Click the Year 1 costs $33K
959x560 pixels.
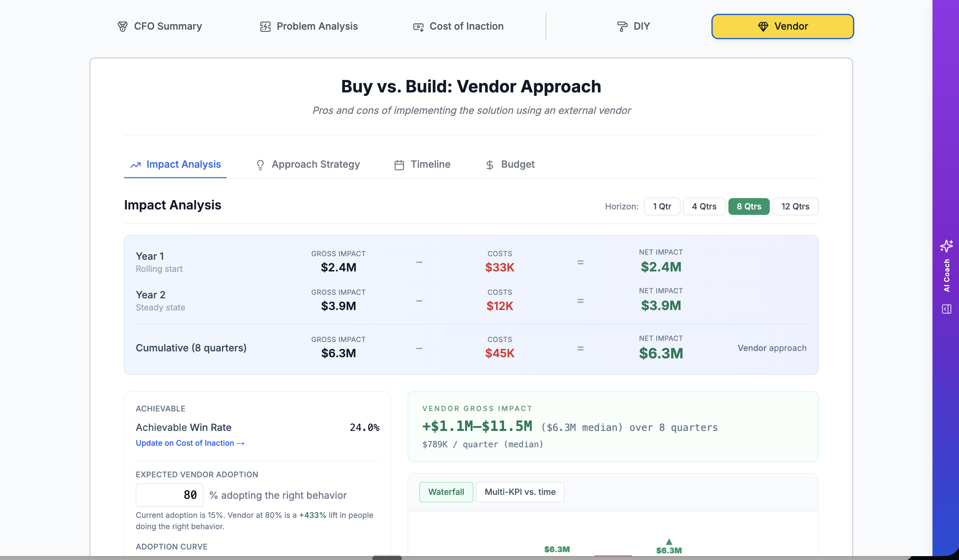tap(500, 267)
